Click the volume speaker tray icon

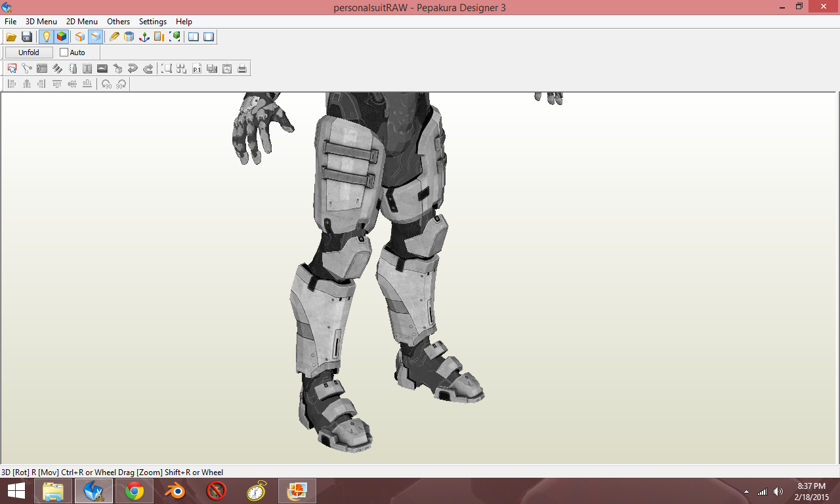point(778,492)
